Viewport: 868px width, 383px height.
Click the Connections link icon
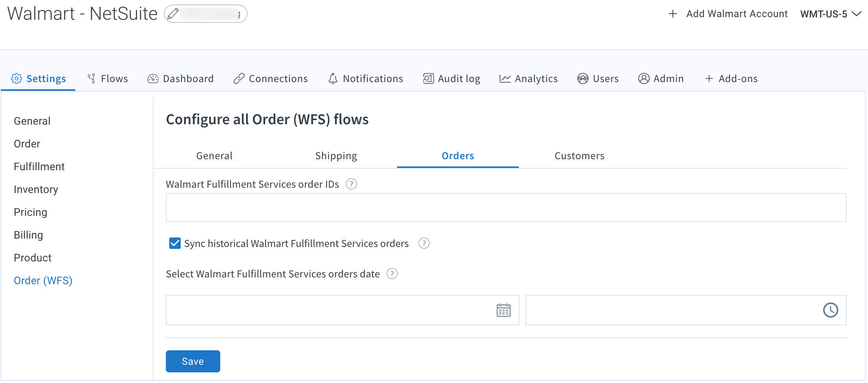pos(239,78)
